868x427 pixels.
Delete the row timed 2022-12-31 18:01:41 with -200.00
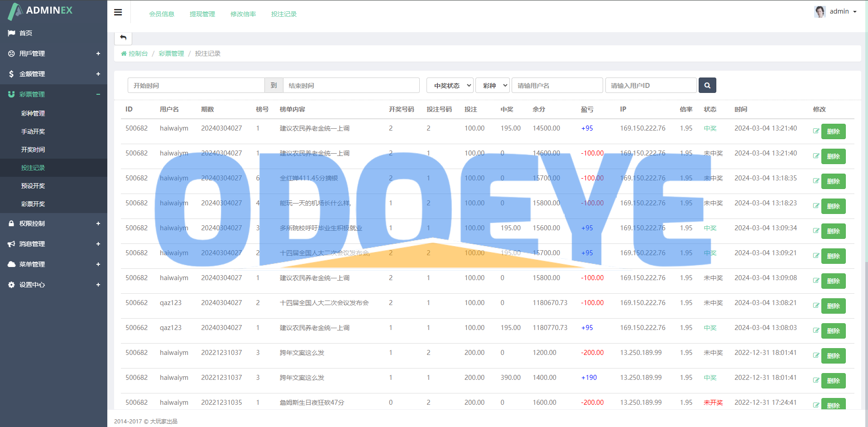833,356
